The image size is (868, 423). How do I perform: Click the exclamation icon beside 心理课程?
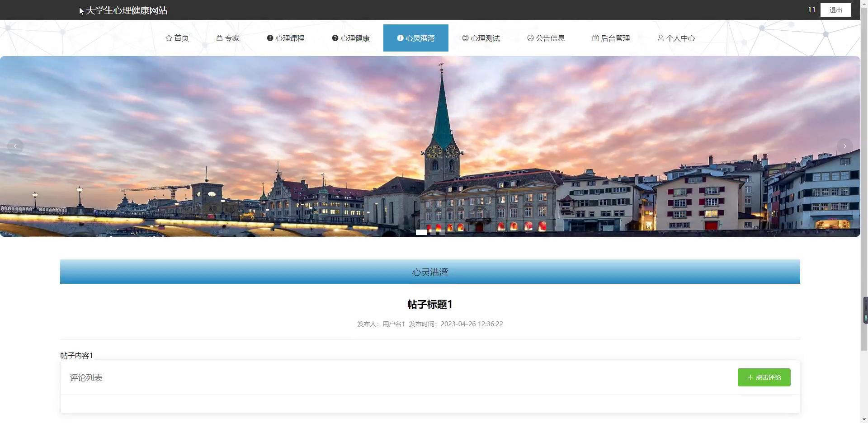270,38
